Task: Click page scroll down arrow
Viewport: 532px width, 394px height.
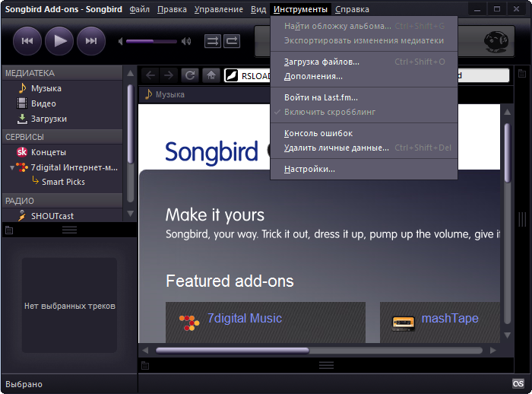Action: click(508, 335)
